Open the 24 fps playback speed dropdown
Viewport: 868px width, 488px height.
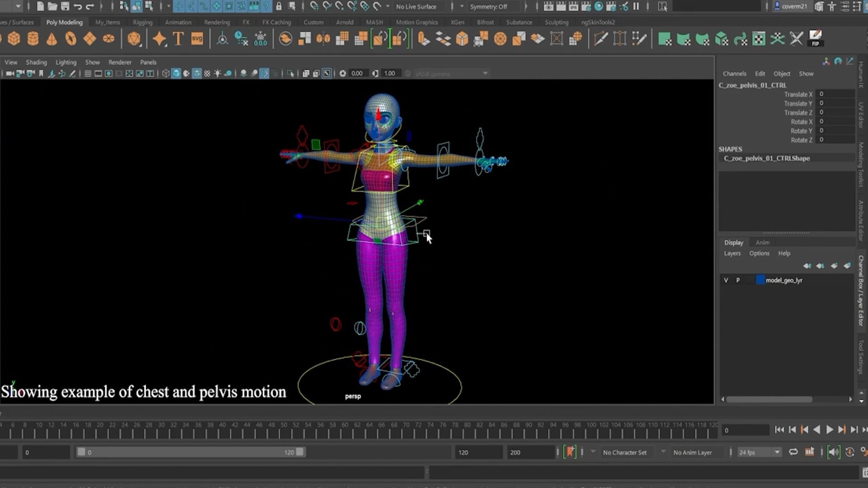pos(759,452)
